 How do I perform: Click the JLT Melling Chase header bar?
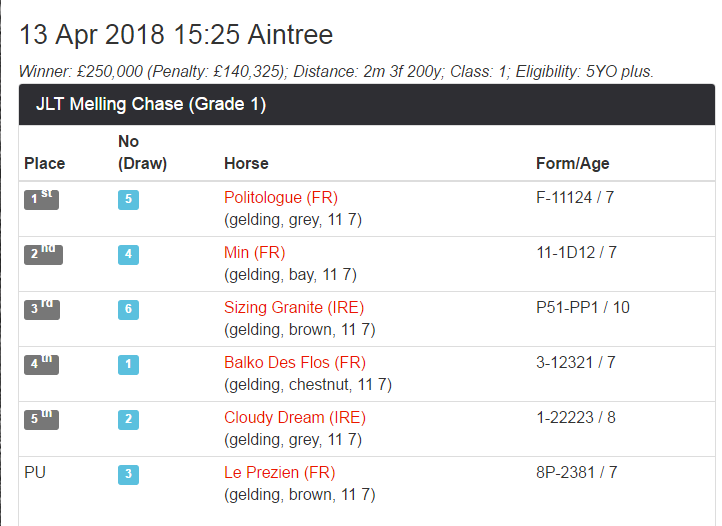366,104
